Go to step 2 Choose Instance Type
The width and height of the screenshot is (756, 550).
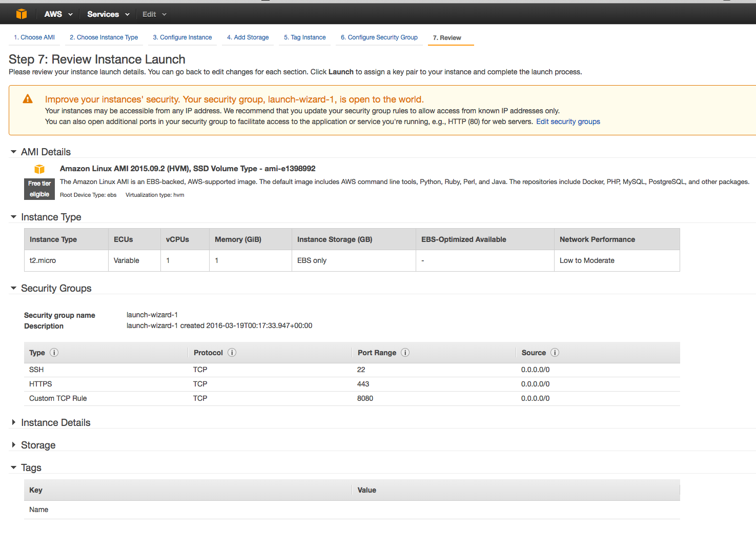[x=104, y=37]
